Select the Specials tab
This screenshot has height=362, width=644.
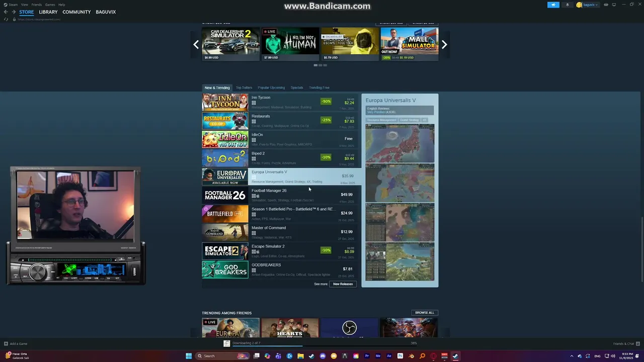[x=297, y=87]
